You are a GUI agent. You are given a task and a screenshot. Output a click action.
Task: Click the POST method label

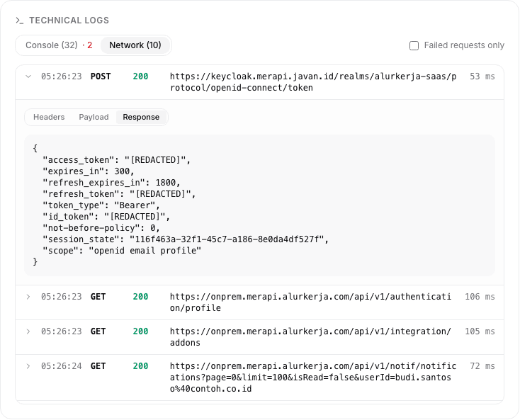pyautogui.click(x=101, y=76)
